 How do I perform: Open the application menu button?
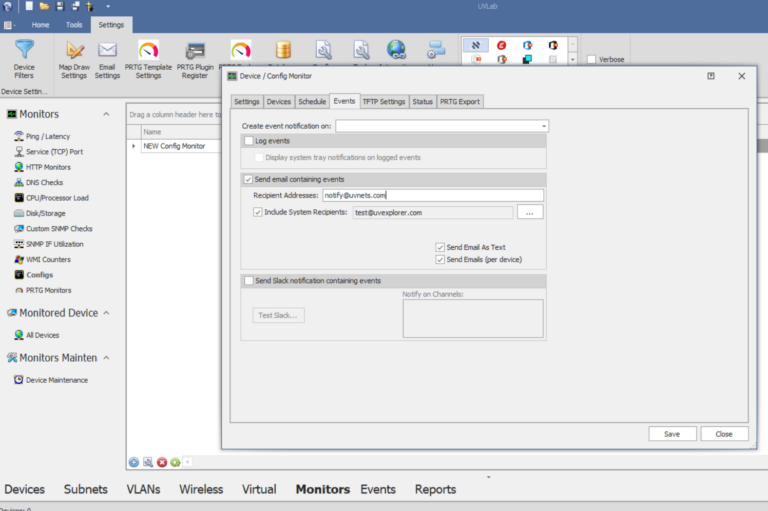9,25
